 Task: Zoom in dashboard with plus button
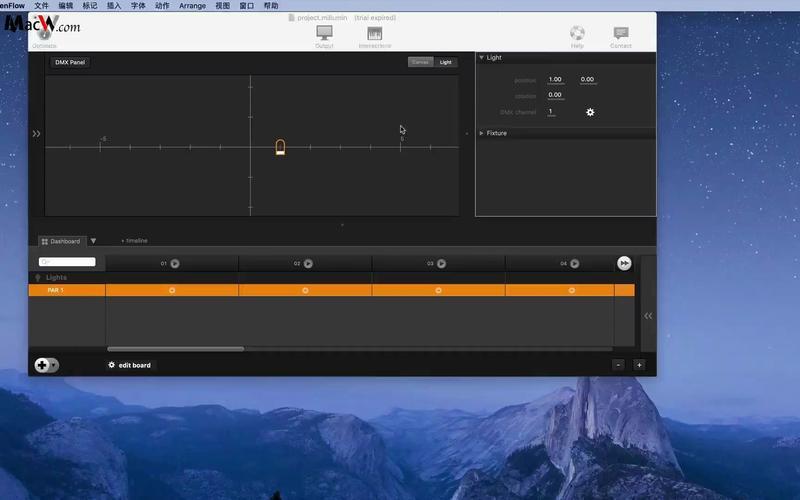click(x=639, y=365)
